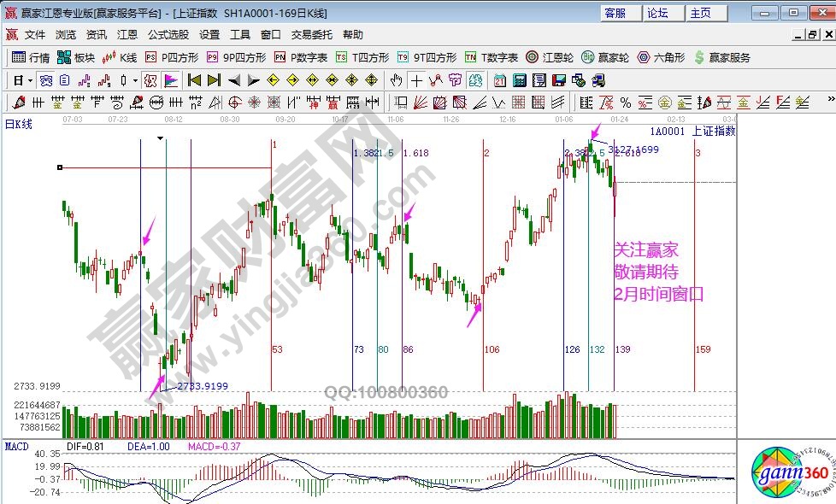Jump to first bar with skip-back arrow
836x504 pixels.
pyautogui.click(x=194, y=80)
